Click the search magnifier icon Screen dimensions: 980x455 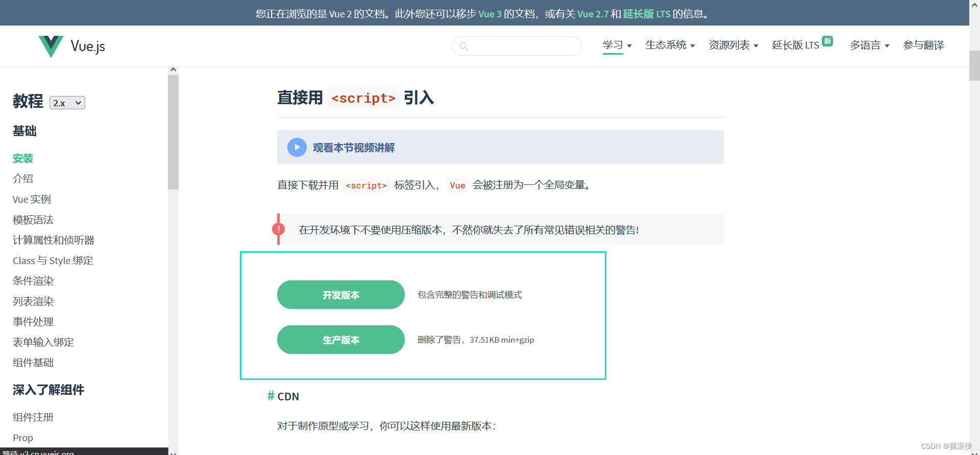pos(464,46)
